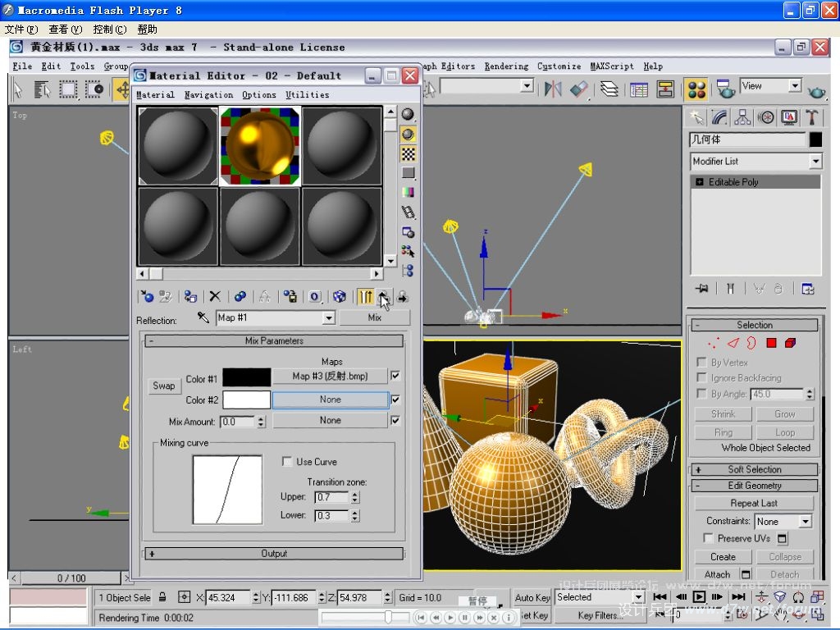Click the white Color #2 swatch

tap(247, 399)
